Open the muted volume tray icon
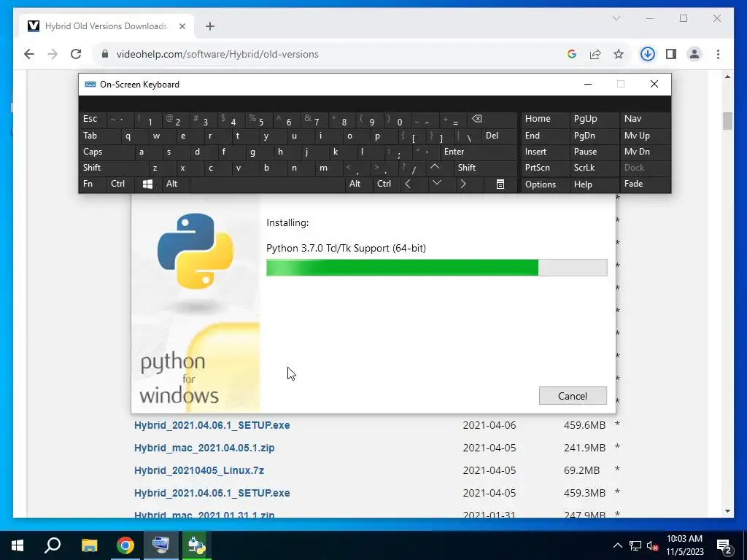The width and height of the screenshot is (747, 560). pyautogui.click(x=653, y=546)
